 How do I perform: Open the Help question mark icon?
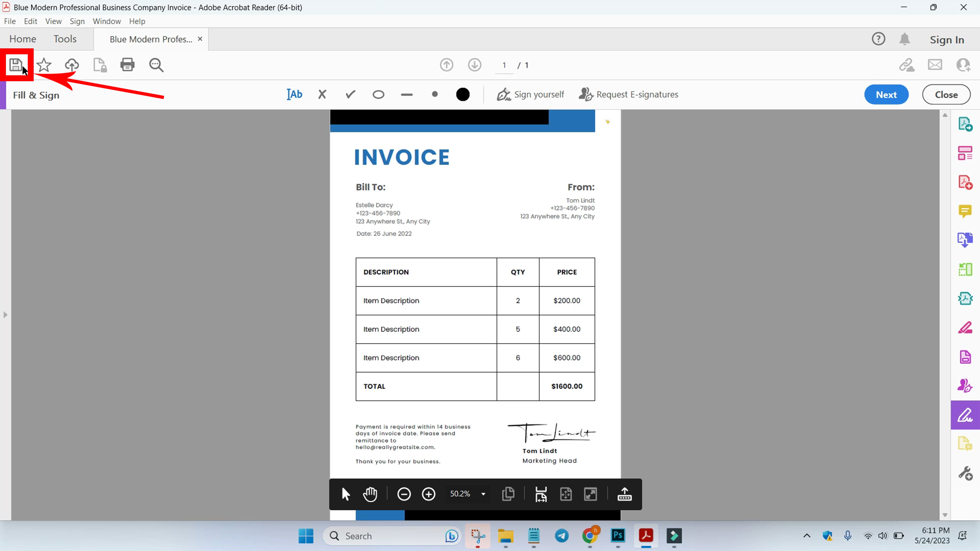pos(878,39)
